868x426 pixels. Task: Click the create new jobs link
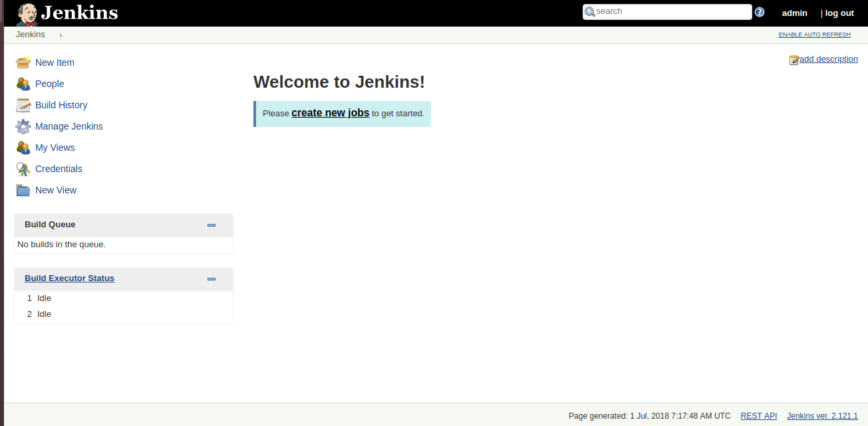tap(330, 113)
